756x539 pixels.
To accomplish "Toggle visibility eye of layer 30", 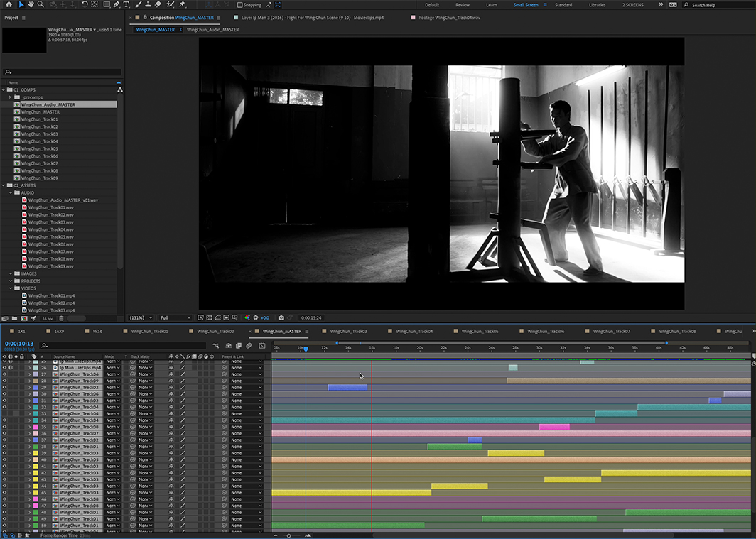I will tap(4, 394).
